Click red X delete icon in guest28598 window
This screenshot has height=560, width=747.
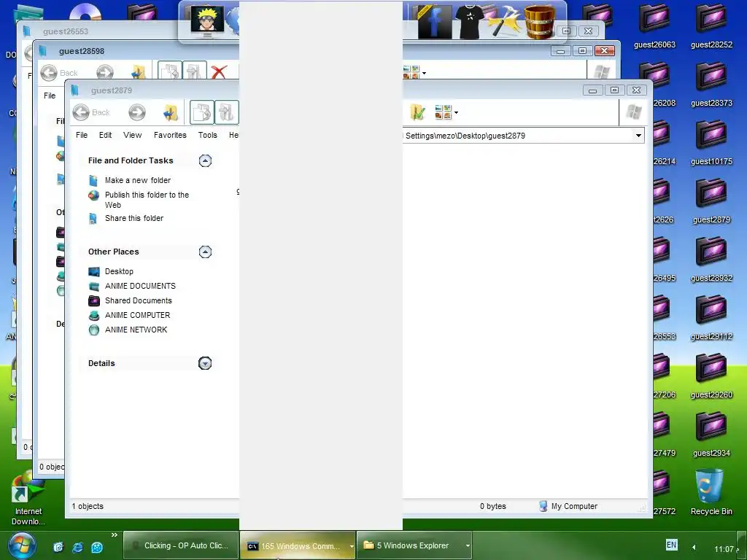219,72
